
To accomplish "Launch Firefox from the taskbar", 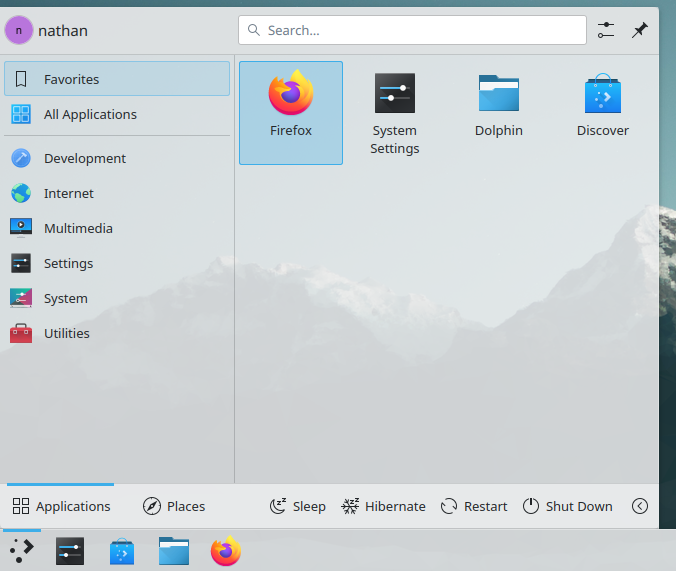I will (x=225, y=551).
